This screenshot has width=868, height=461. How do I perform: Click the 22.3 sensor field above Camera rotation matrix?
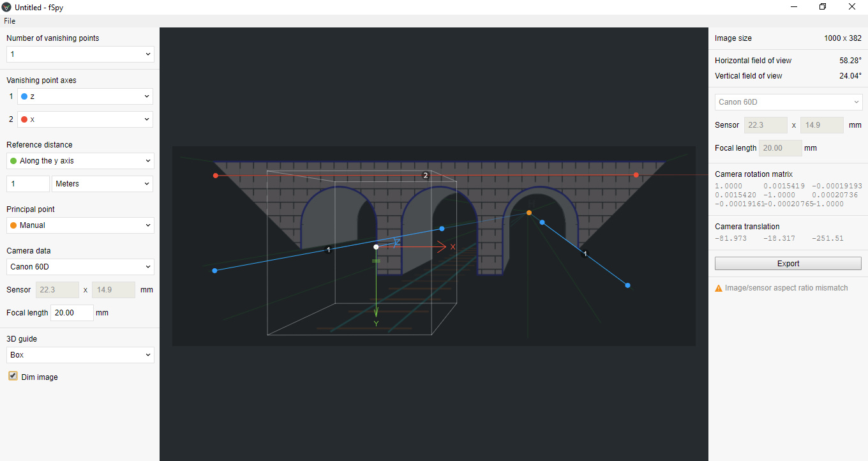(x=766, y=125)
